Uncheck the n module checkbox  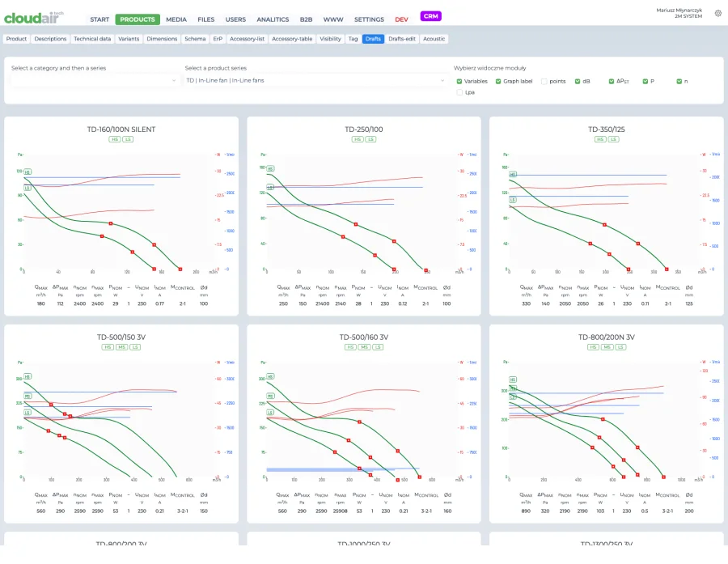pyautogui.click(x=679, y=81)
